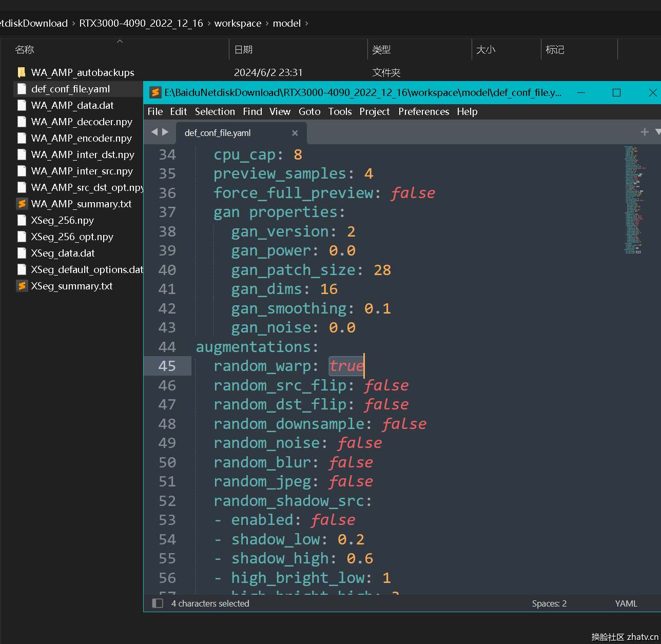Open the Project menu
This screenshot has width=661, height=644.
click(375, 111)
